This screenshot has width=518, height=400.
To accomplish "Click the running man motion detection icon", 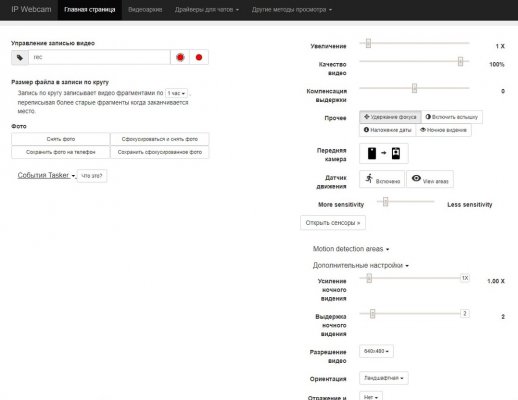I will [369, 178].
